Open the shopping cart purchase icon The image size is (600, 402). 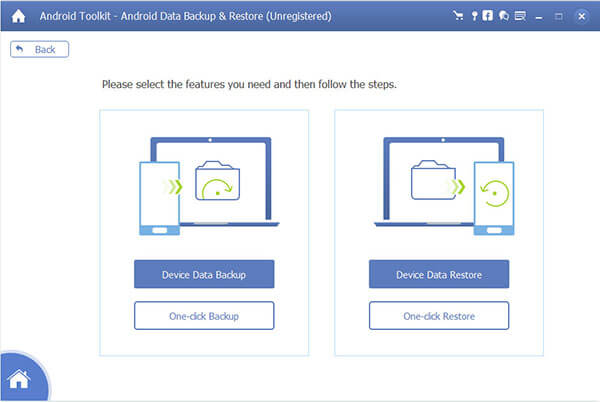[458, 16]
